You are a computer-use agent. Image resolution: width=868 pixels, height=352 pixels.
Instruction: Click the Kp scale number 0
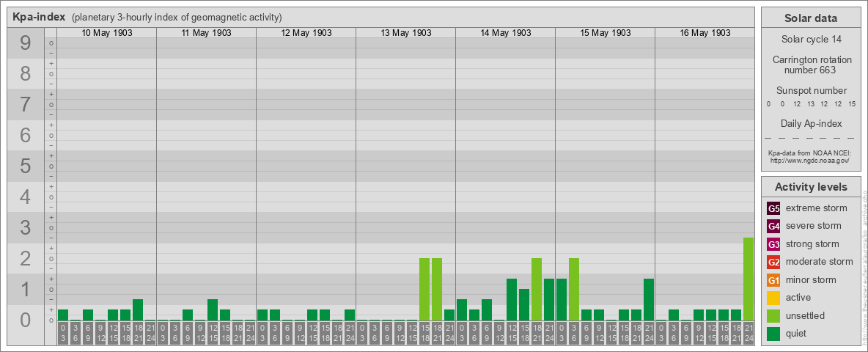tap(25, 320)
